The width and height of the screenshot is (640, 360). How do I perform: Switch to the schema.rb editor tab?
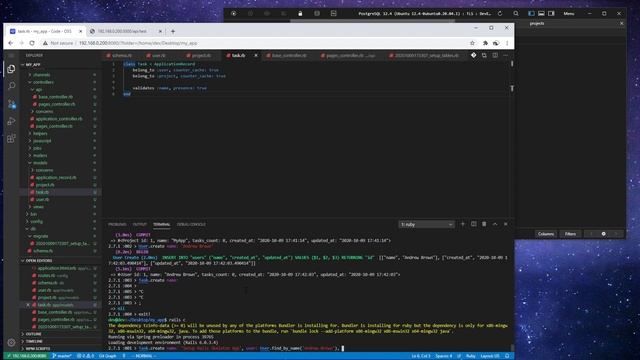[x=122, y=56]
